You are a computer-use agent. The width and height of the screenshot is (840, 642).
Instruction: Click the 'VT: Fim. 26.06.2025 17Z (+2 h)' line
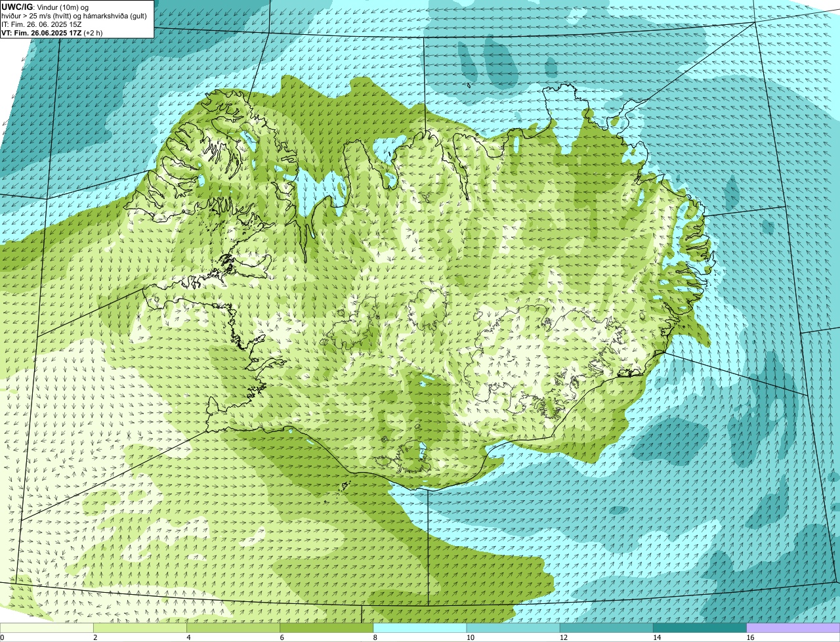52,32
